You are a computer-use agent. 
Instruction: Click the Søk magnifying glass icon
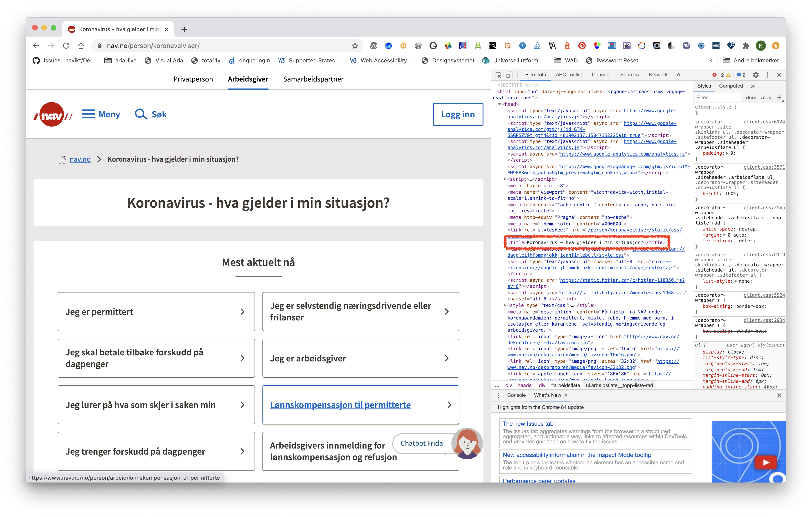pos(141,114)
